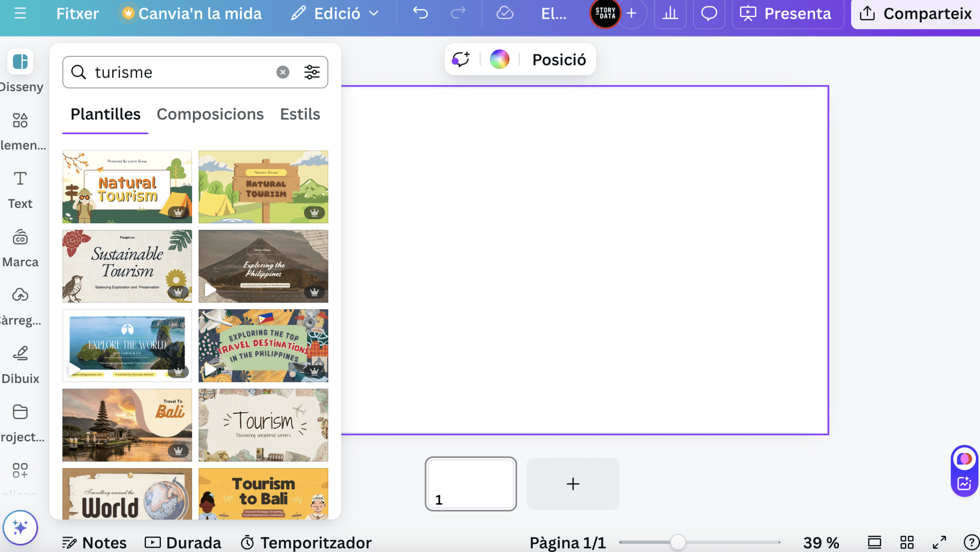The width and height of the screenshot is (980, 552).
Task: Open the hamburger main menu
Action: 20,13
